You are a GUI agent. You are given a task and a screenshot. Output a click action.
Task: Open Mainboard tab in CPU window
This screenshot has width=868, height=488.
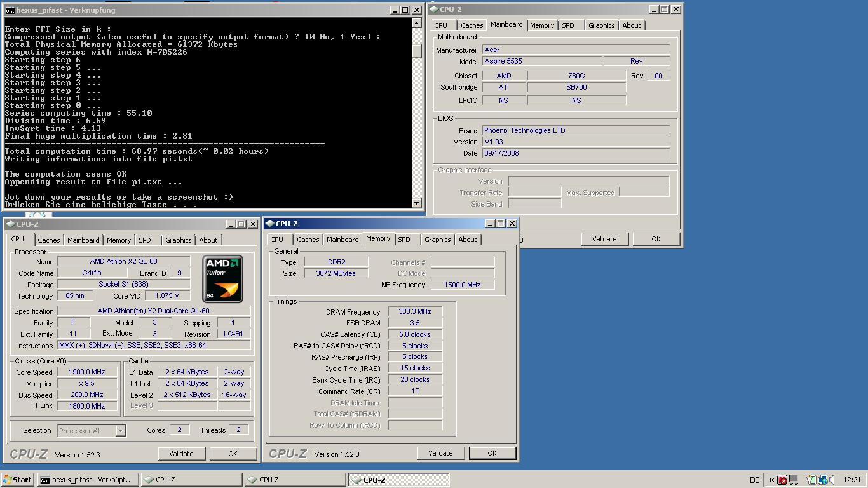tap(83, 240)
